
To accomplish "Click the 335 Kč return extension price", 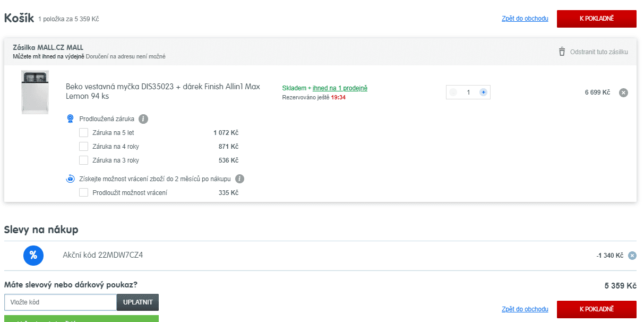I will [x=229, y=193].
